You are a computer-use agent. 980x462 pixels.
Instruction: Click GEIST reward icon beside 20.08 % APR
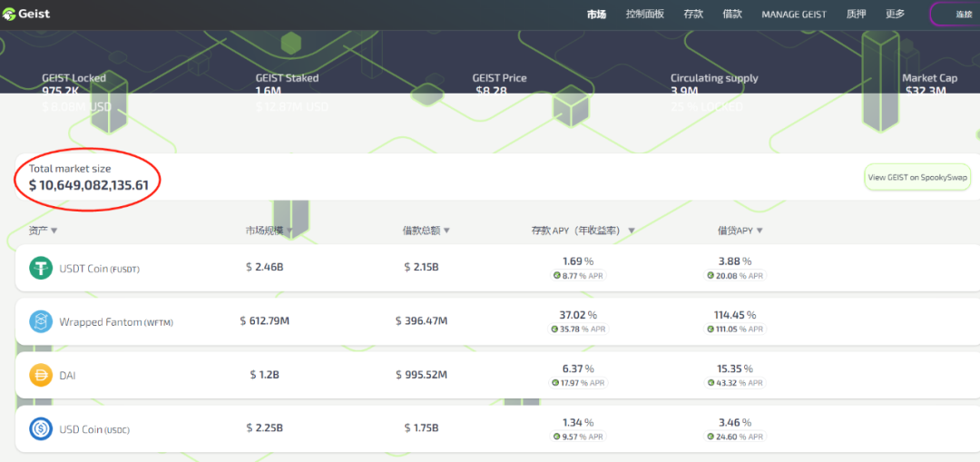[710, 275]
